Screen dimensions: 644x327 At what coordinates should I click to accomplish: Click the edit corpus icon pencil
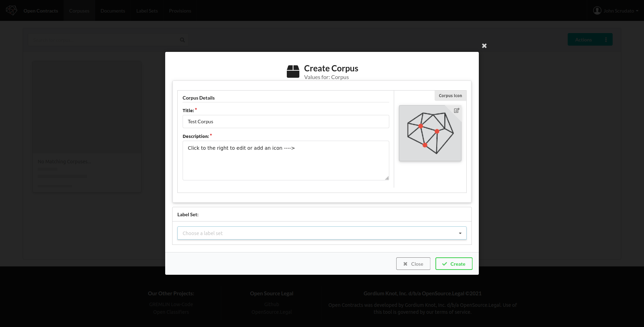click(x=457, y=110)
